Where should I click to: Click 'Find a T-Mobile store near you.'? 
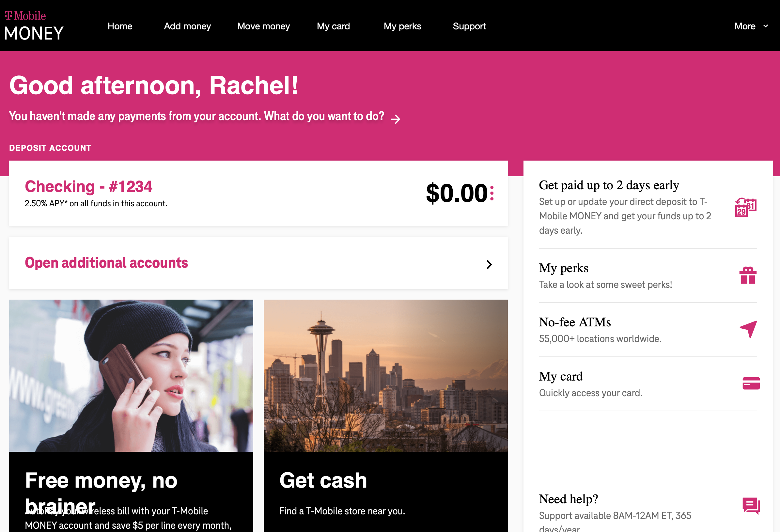(x=342, y=511)
